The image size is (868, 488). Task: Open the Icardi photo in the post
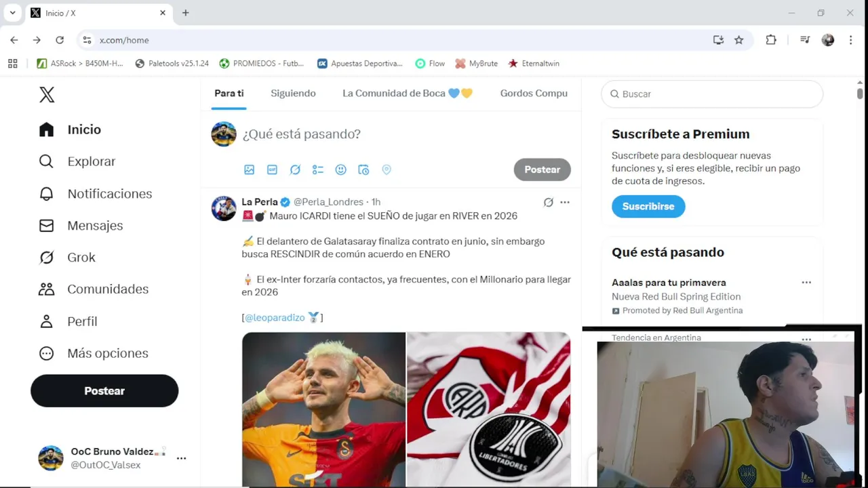(323, 409)
